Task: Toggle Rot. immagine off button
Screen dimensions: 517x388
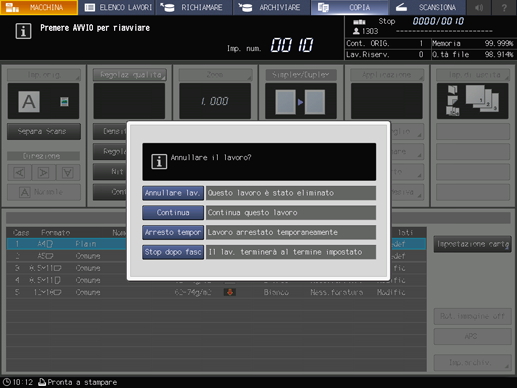Action: coord(472,316)
